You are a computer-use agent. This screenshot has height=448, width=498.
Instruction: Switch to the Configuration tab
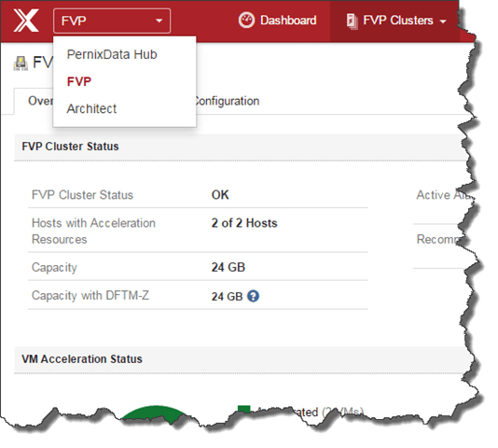[227, 101]
